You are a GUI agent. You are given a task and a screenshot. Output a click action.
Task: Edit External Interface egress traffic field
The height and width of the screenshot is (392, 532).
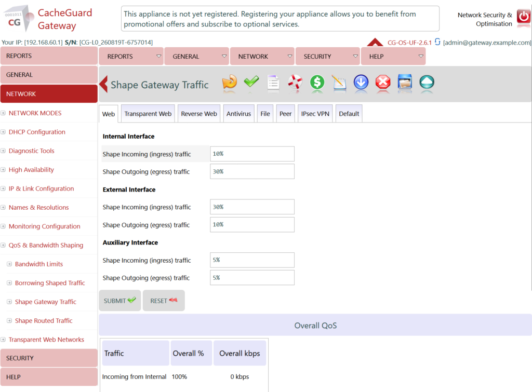252,224
